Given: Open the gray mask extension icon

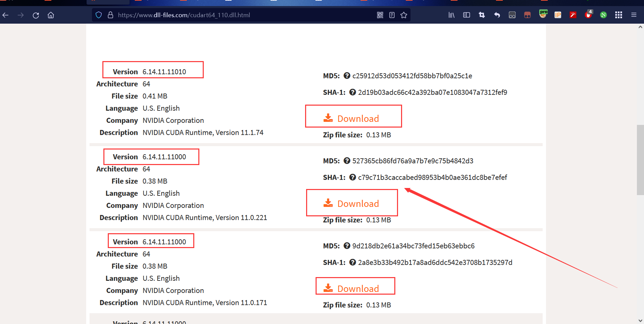Looking at the screenshot, I should tap(512, 15).
